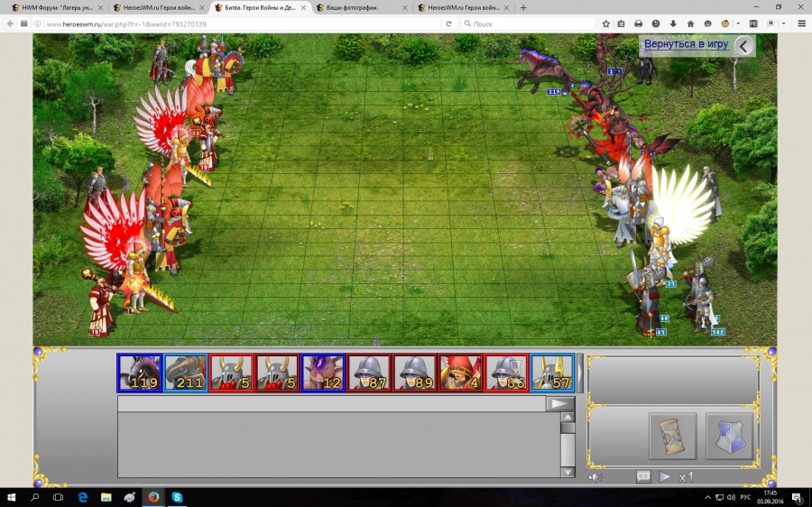Viewport: 812px width, 507px height.
Task: Select the turn-bar portrait numbered 211
Action: pos(186,373)
